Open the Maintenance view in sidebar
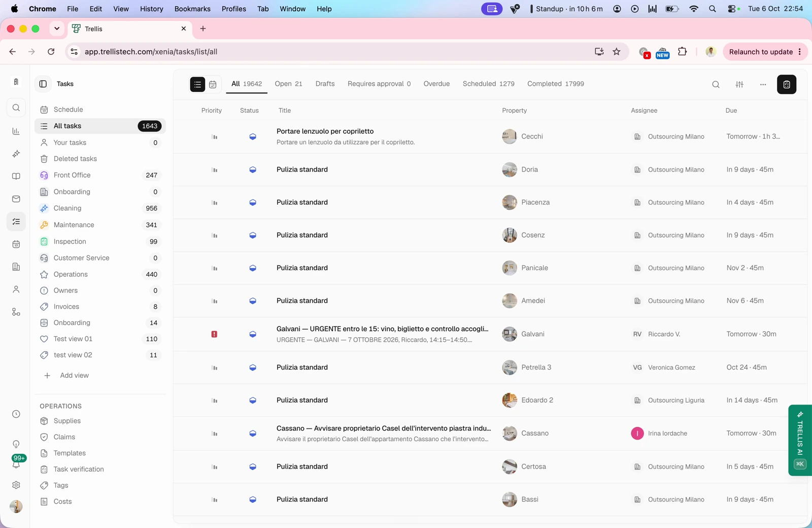The width and height of the screenshot is (812, 528). 100,225
